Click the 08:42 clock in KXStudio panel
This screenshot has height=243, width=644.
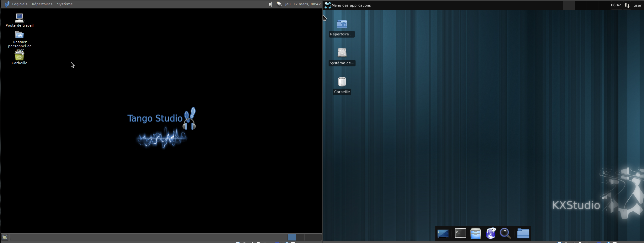click(x=616, y=5)
